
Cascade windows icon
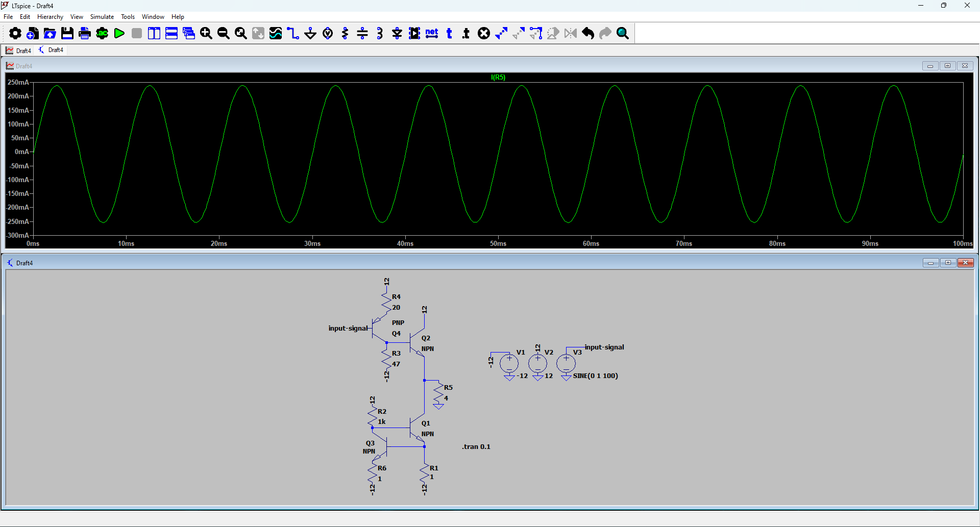(189, 34)
